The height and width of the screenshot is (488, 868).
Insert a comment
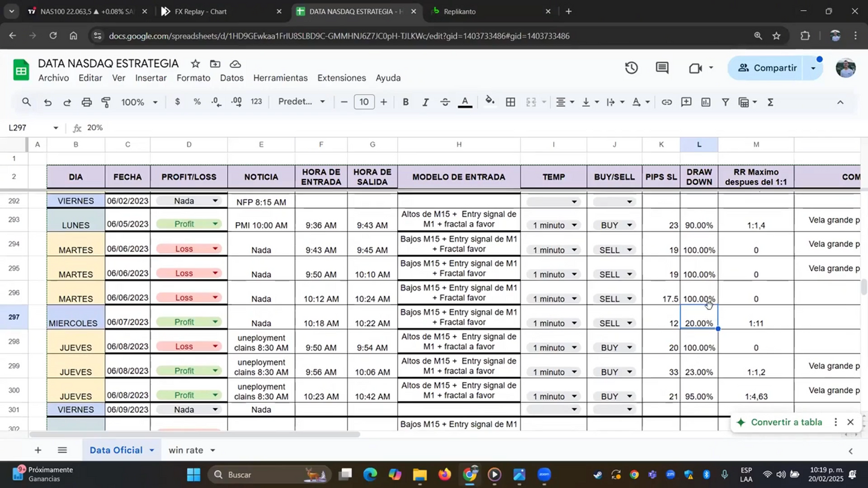pyautogui.click(x=685, y=102)
